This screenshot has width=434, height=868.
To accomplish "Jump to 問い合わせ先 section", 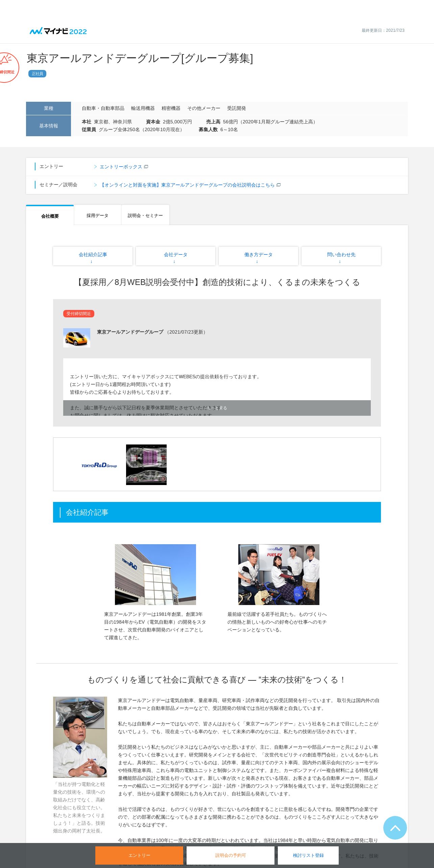I will tap(341, 256).
